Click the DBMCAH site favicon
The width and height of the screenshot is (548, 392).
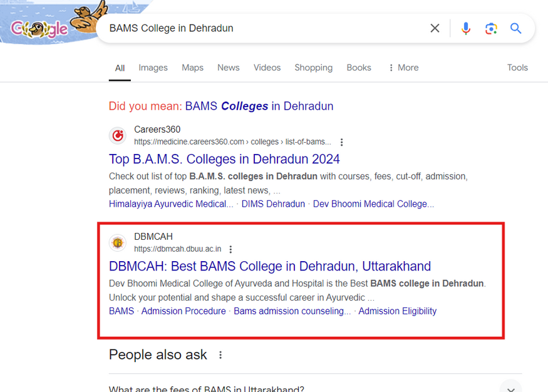coord(118,242)
